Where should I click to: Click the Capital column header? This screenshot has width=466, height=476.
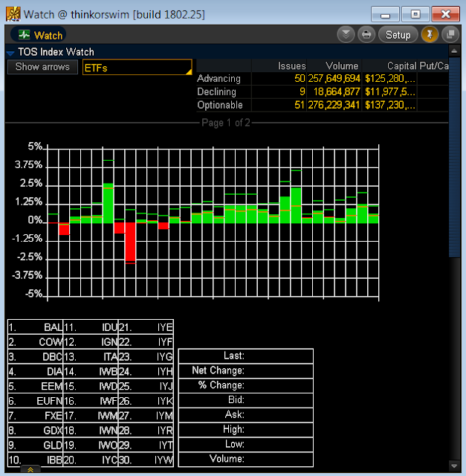coord(401,66)
